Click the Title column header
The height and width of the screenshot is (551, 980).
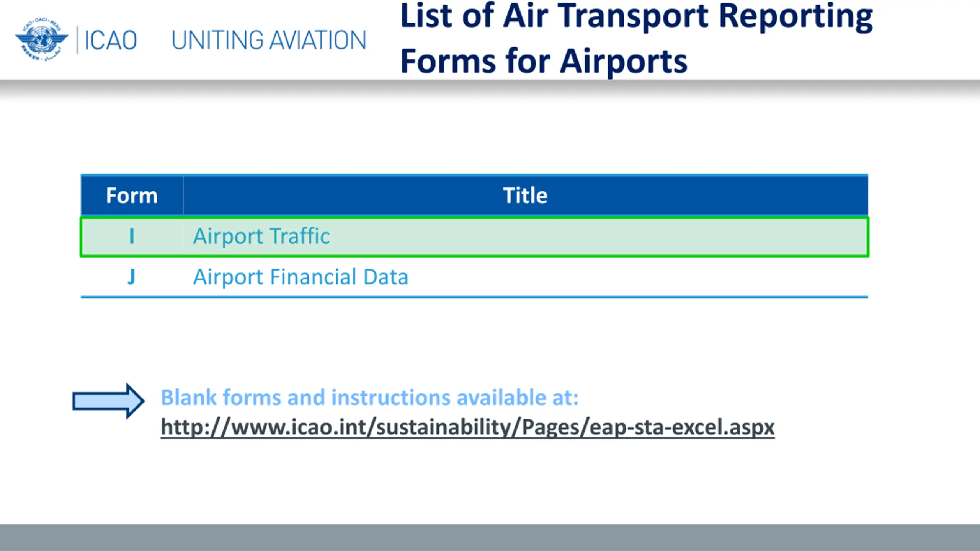coord(525,196)
